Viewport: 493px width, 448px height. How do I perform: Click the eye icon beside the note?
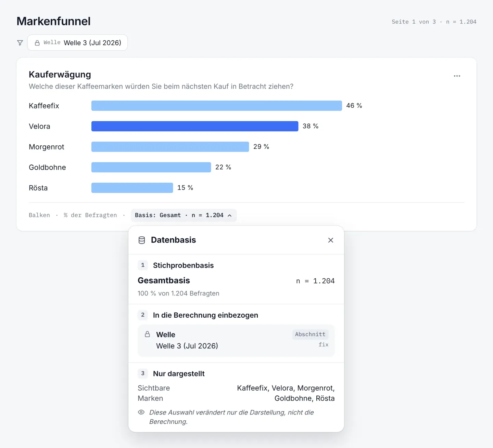pyautogui.click(x=141, y=412)
